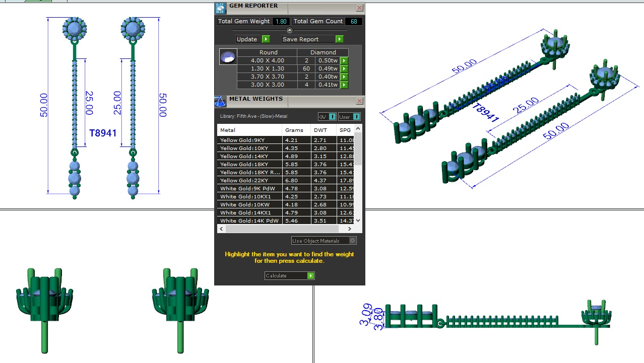Click green arrow for 3.70 X 3.70 row
The width and height of the screenshot is (644, 363).
click(x=344, y=77)
